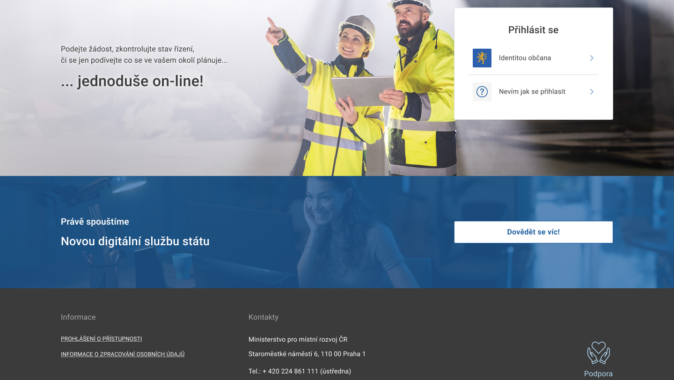Expand chevron next to Nevím jak se přihlásit
Viewport: 674px width, 380px height.
pyautogui.click(x=591, y=92)
